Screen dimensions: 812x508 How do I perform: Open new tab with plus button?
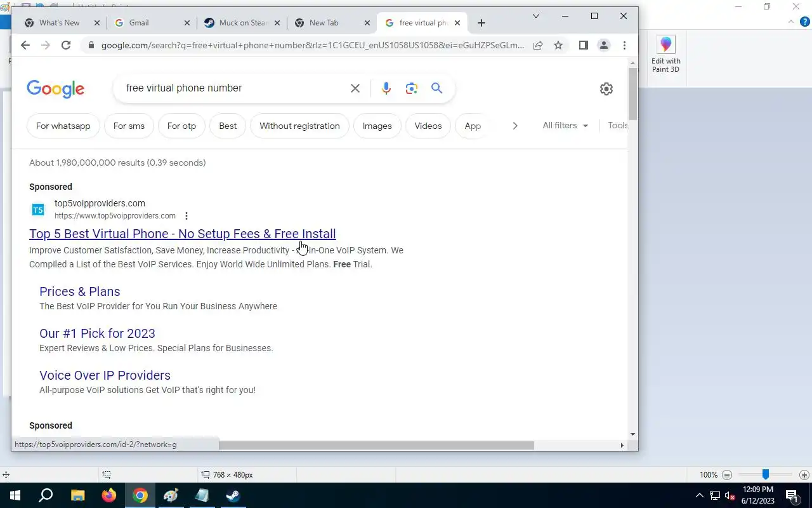pyautogui.click(x=481, y=23)
